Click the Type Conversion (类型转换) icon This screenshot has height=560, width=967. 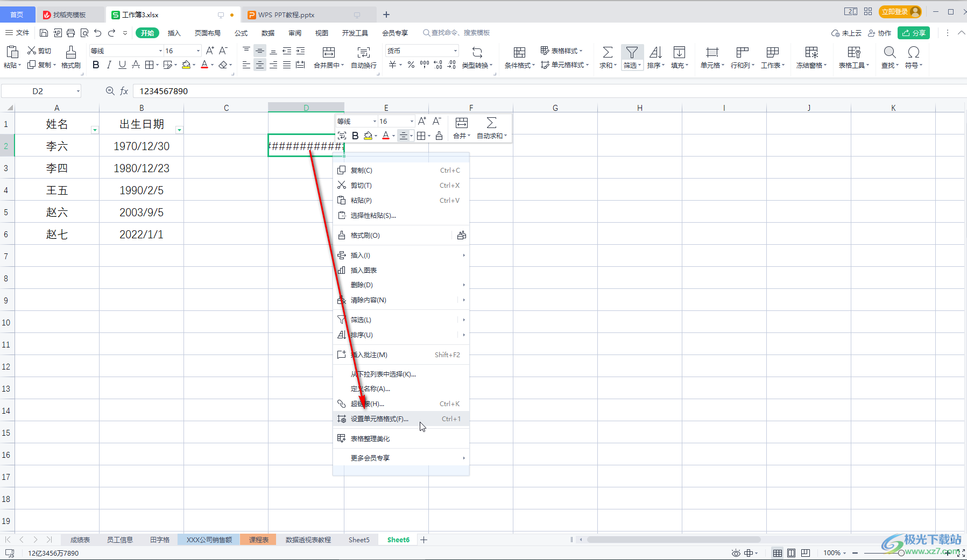[x=477, y=52]
